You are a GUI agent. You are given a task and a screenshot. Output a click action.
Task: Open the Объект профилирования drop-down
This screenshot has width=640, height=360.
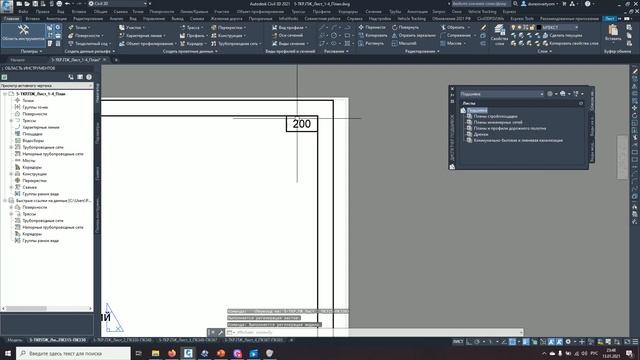pyautogui.click(x=147, y=43)
